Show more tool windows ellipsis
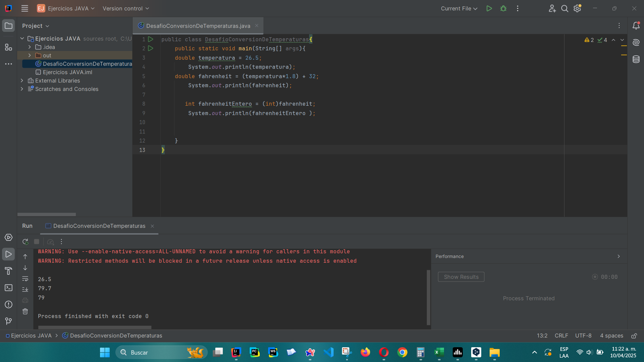The height and width of the screenshot is (362, 644). tap(8, 64)
